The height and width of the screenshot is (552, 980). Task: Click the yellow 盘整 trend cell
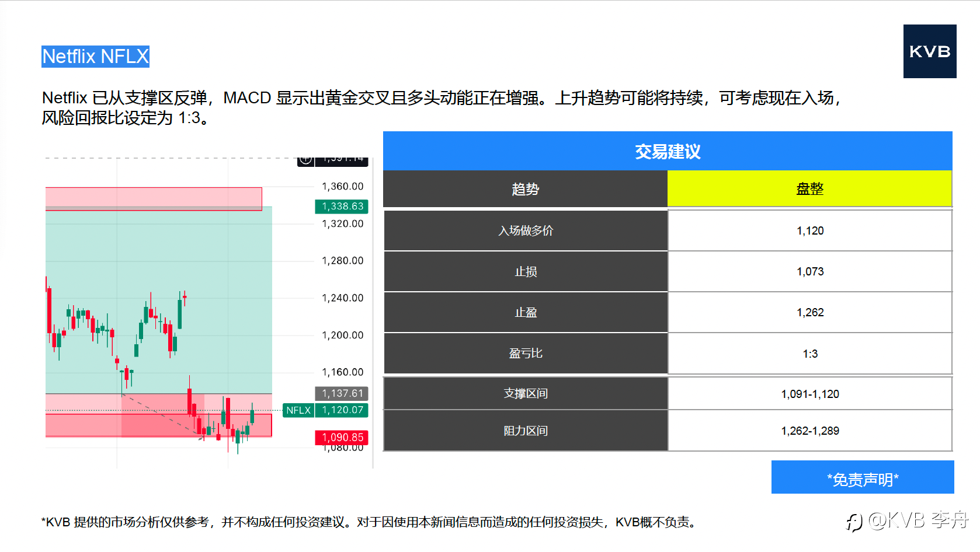[x=810, y=189]
